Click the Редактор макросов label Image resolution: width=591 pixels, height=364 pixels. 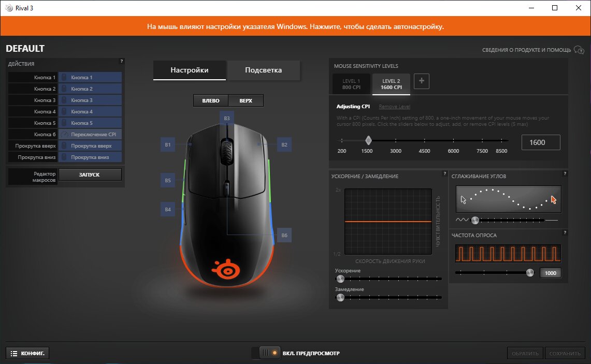pyautogui.click(x=44, y=177)
